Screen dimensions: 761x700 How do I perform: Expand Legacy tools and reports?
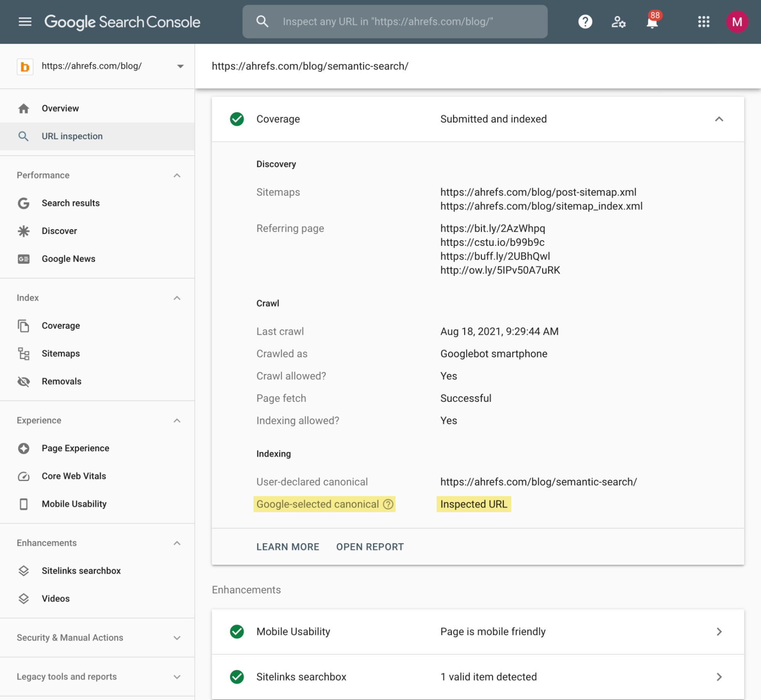177,677
